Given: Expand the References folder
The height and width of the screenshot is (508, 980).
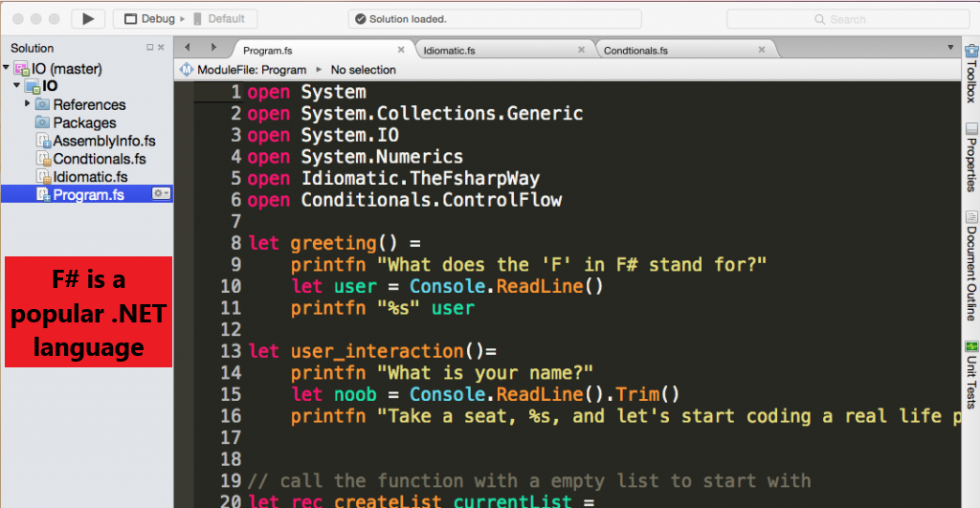Looking at the screenshot, I should (28, 103).
